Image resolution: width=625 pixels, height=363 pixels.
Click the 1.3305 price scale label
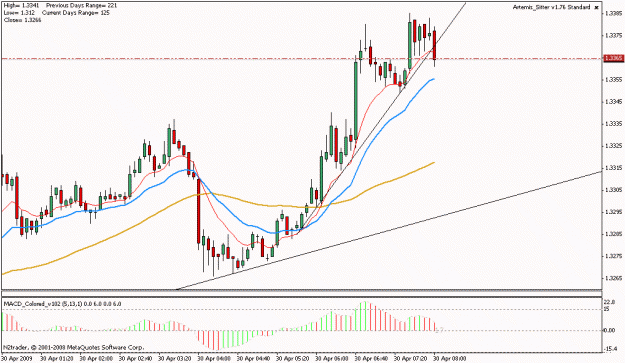[613, 190]
